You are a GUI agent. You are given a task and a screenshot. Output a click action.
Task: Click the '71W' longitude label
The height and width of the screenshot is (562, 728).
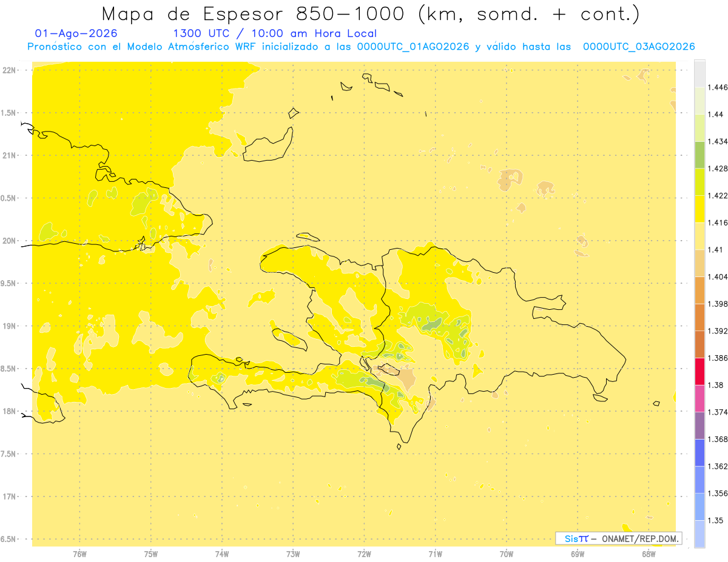tap(435, 554)
